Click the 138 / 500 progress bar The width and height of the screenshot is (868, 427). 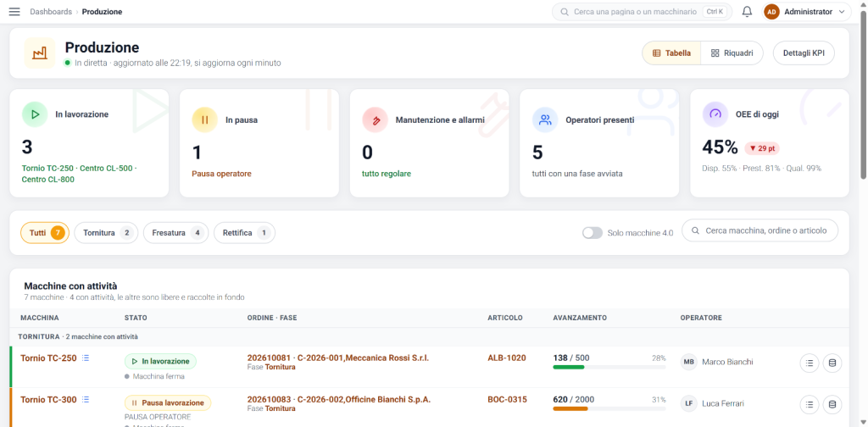pos(609,367)
